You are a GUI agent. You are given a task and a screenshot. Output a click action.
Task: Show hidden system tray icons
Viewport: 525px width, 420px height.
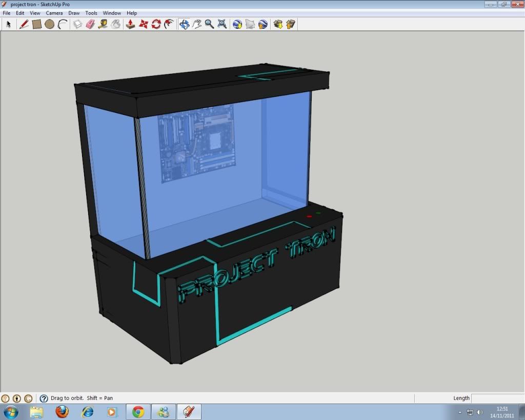tap(459, 412)
